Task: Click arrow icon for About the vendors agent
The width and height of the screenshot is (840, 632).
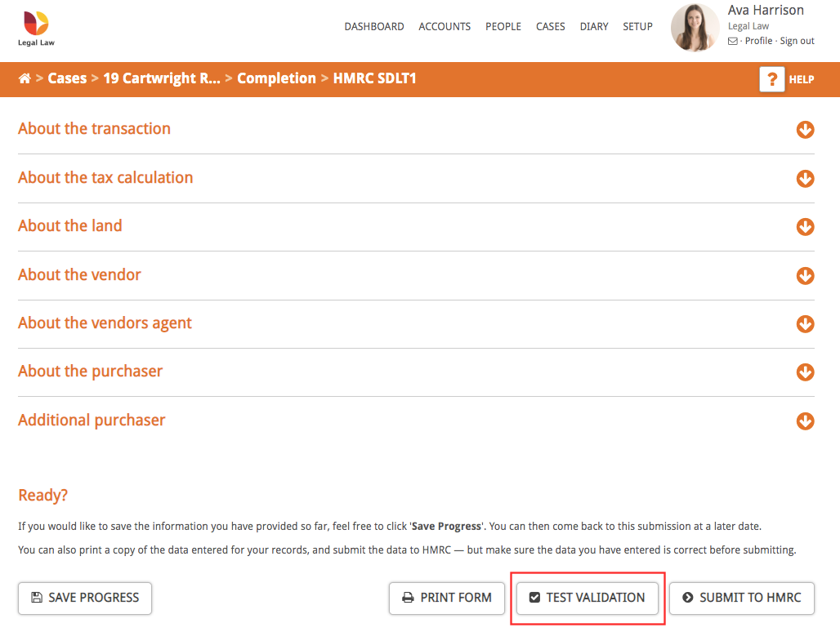Action: [805, 324]
